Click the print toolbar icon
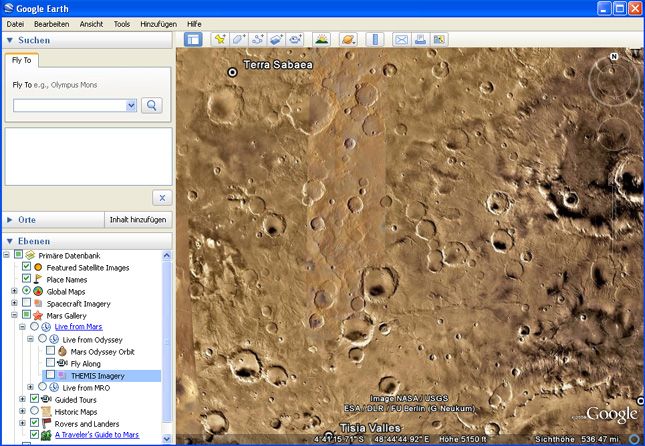The width and height of the screenshot is (645, 446). pyautogui.click(x=420, y=40)
